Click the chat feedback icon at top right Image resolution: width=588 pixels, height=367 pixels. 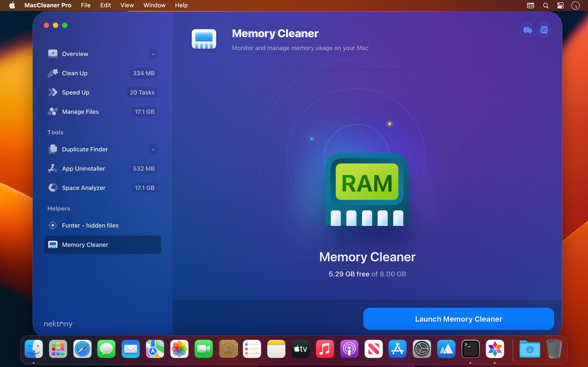pos(527,30)
